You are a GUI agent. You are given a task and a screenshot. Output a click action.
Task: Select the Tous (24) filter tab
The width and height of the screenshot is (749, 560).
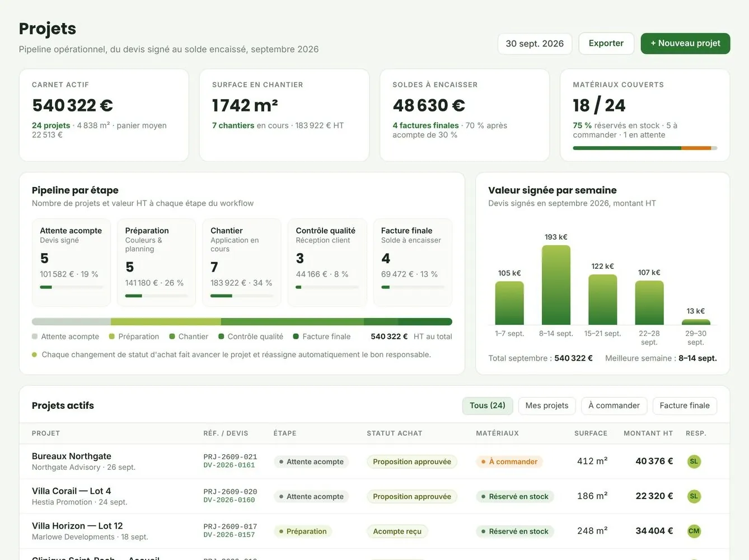coord(487,405)
